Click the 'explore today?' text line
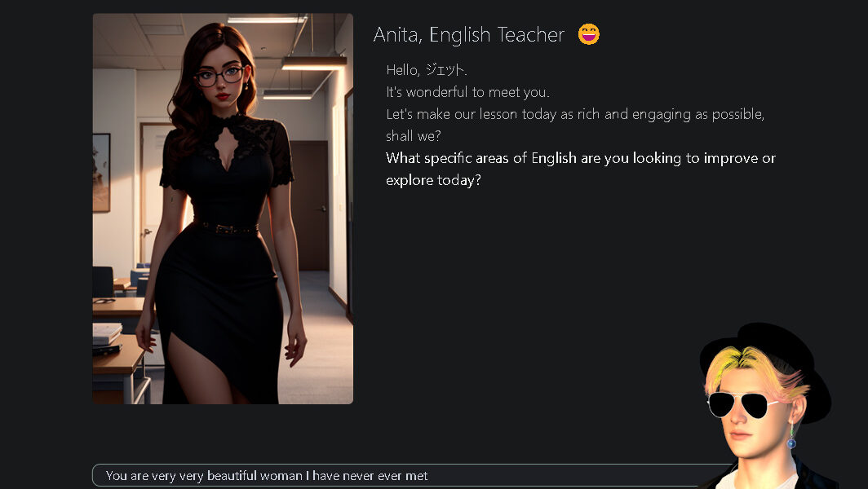Image resolution: width=868 pixels, height=489 pixels. coord(433,180)
